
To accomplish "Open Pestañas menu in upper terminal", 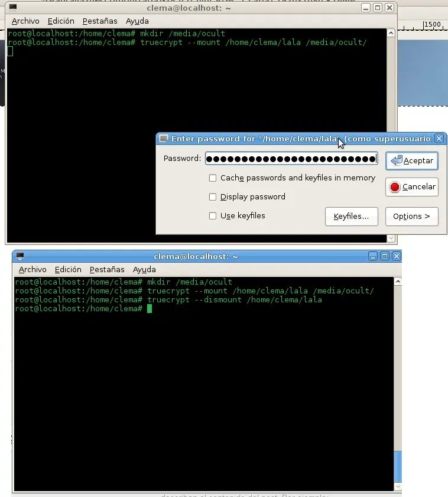I will pyautogui.click(x=100, y=21).
